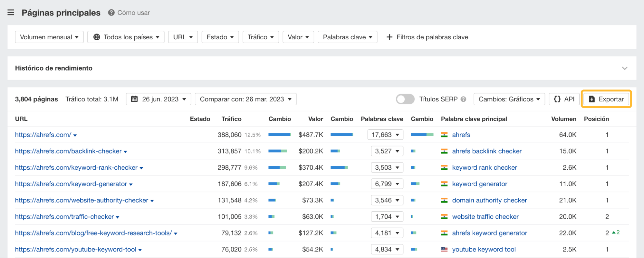Screen dimensions: 644x258
Task: Click Filtros de palabras clave
Action: (x=427, y=37)
